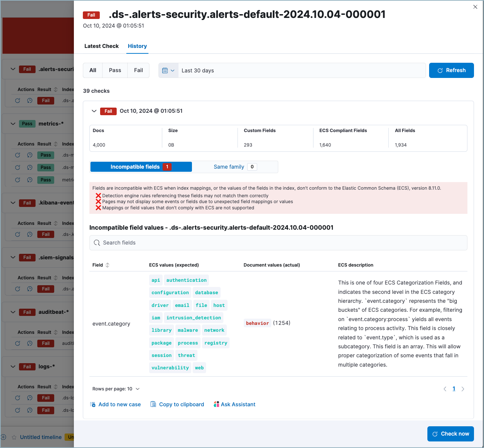This screenshot has height=448, width=484.
Task: Click the Add to new case icon link
Action: [x=115, y=404]
